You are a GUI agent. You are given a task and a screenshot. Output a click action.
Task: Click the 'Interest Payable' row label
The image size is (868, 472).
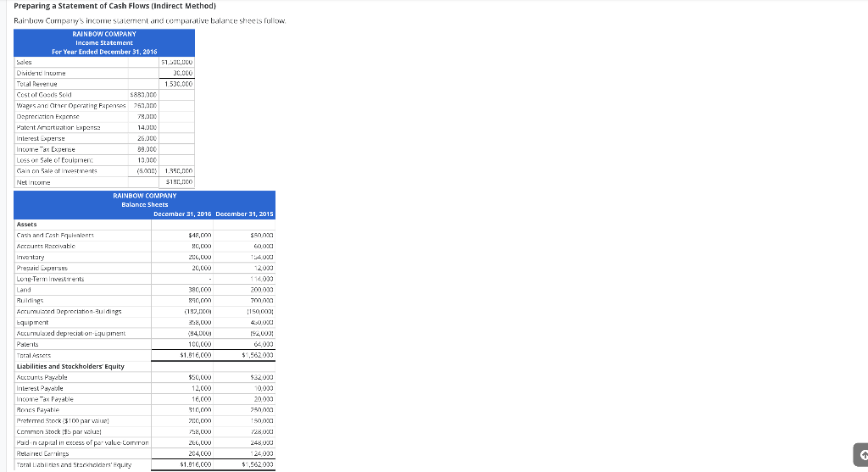[x=40, y=388]
